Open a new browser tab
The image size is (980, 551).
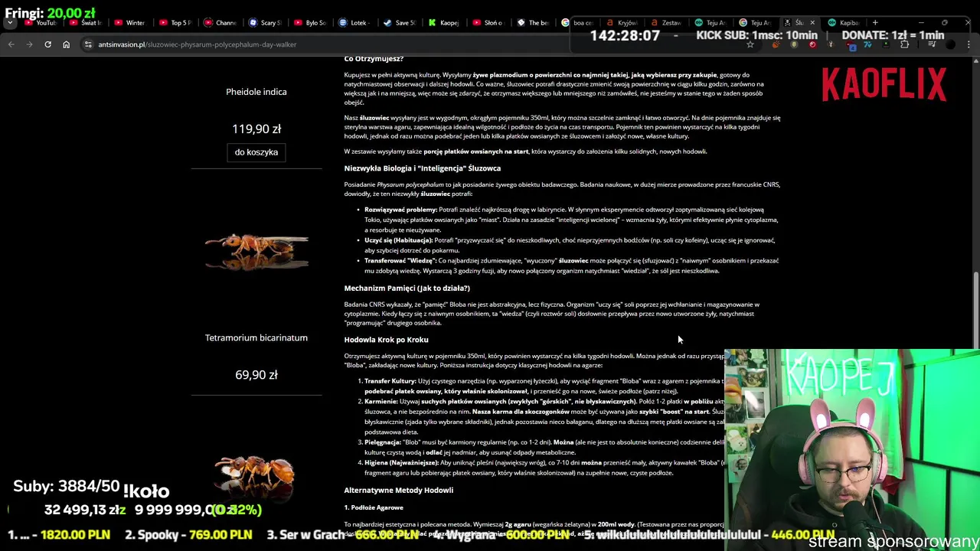click(875, 23)
